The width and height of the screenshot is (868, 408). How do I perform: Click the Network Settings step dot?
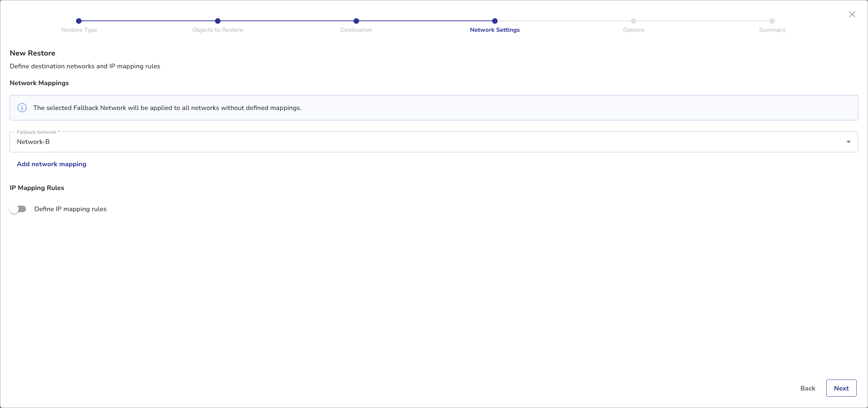pyautogui.click(x=495, y=21)
